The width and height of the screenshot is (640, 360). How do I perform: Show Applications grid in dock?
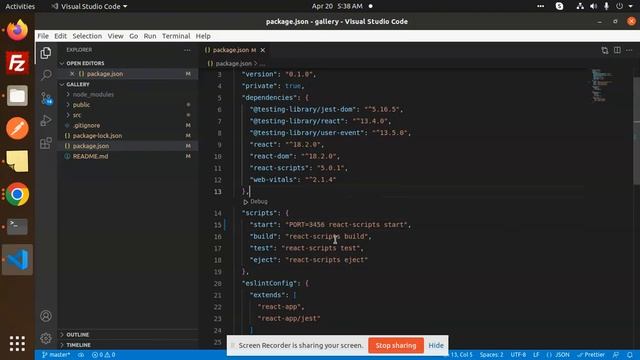[17, 343]
